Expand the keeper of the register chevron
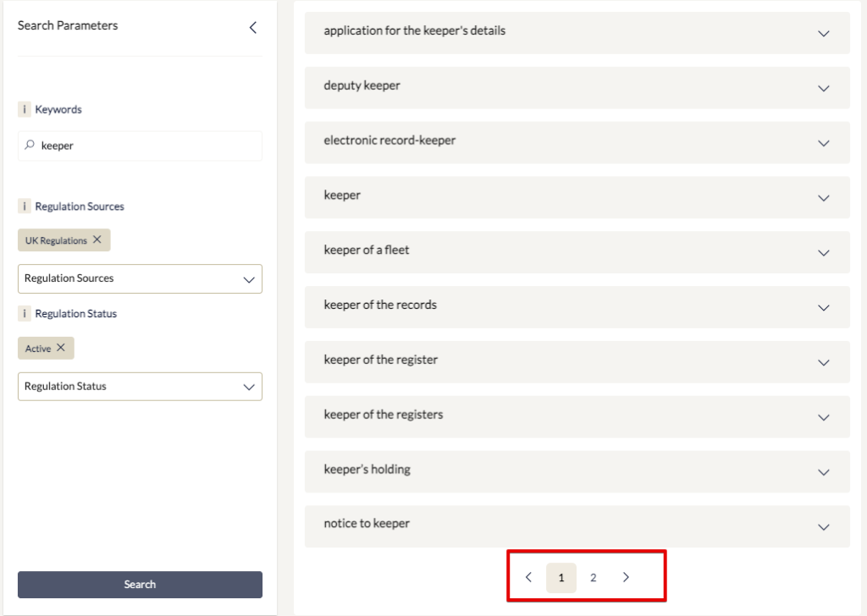The width and height of the screenshot is (867, 616). (x=823, y=362)
